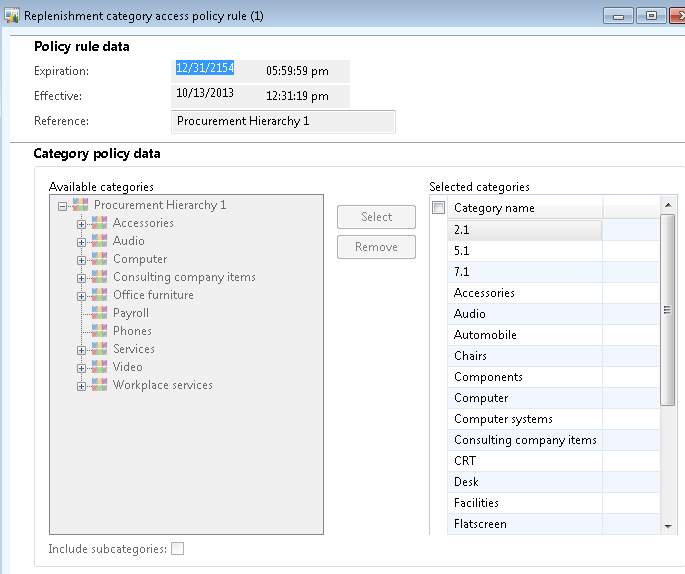Click the Payroll category icon
The height and width of the screenshot is (574, 685).
(x=99, y=313)
